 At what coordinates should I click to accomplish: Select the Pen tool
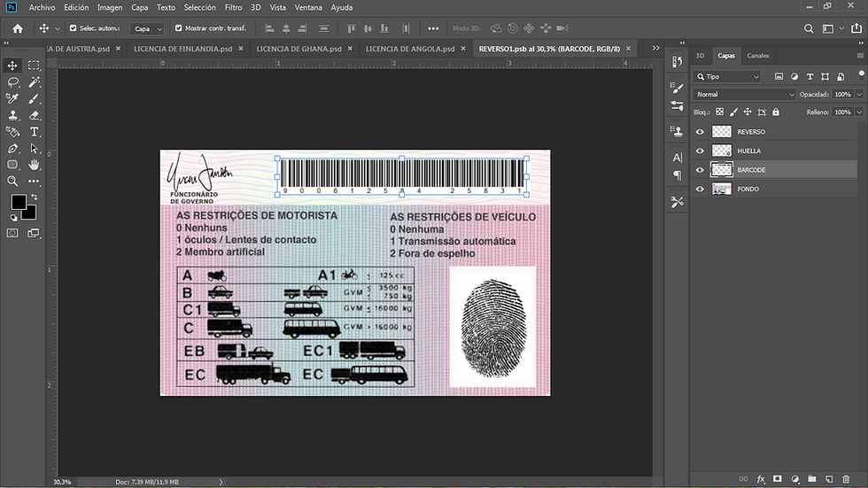(x=12, y=148)
